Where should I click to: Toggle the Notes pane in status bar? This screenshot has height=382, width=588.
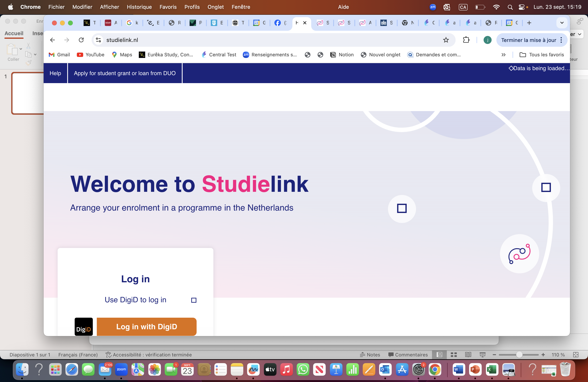(370, 355)
